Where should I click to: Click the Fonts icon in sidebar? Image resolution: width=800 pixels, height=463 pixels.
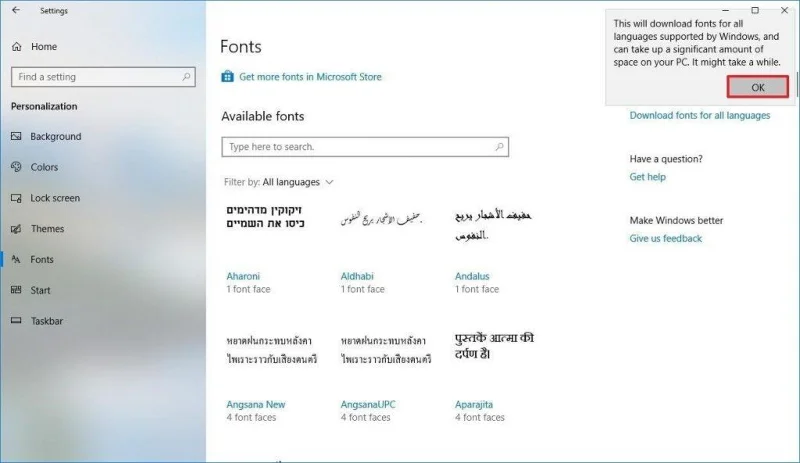pos(16,259)
